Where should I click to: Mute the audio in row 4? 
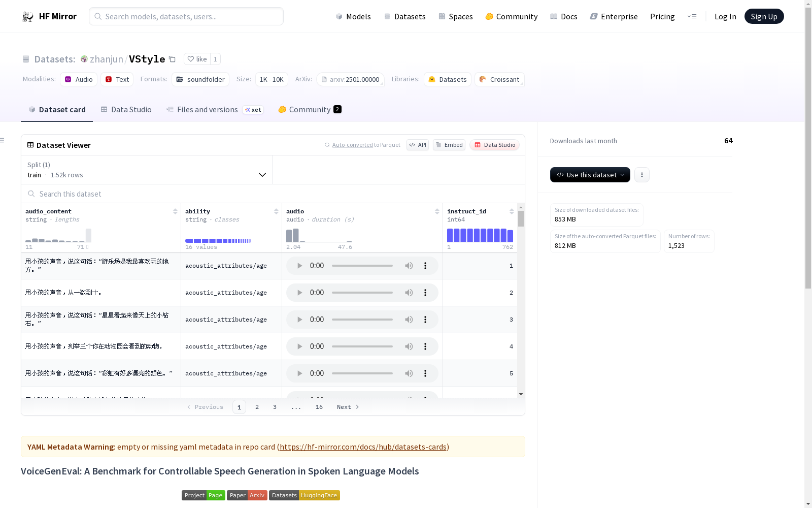tap(409, 346)
